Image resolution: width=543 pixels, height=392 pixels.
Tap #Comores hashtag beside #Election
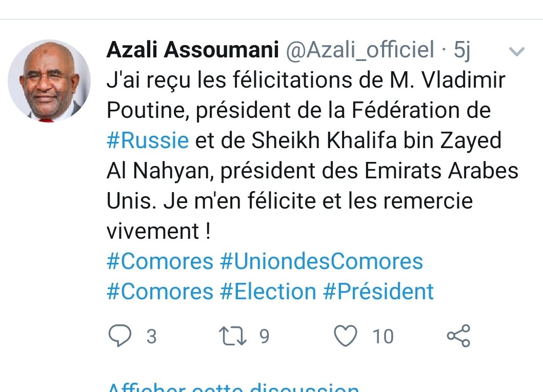(x=160, y=292)
